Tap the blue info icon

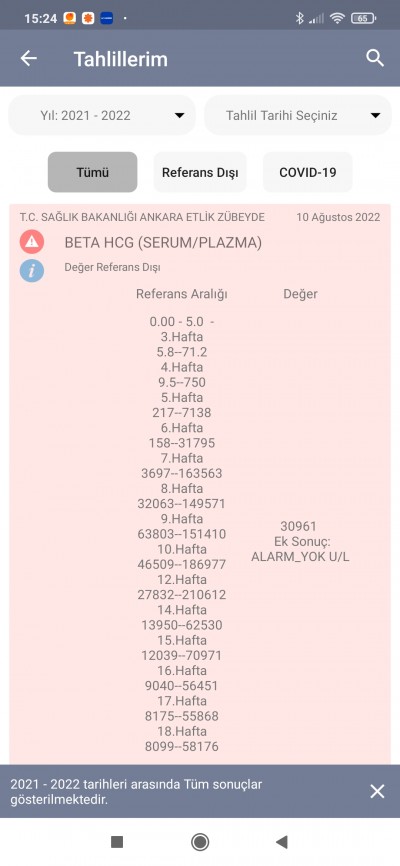click(32, 271)
